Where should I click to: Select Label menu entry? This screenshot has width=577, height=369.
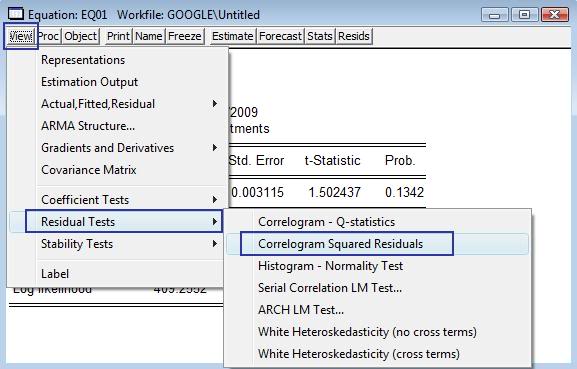tap(116, 274)
